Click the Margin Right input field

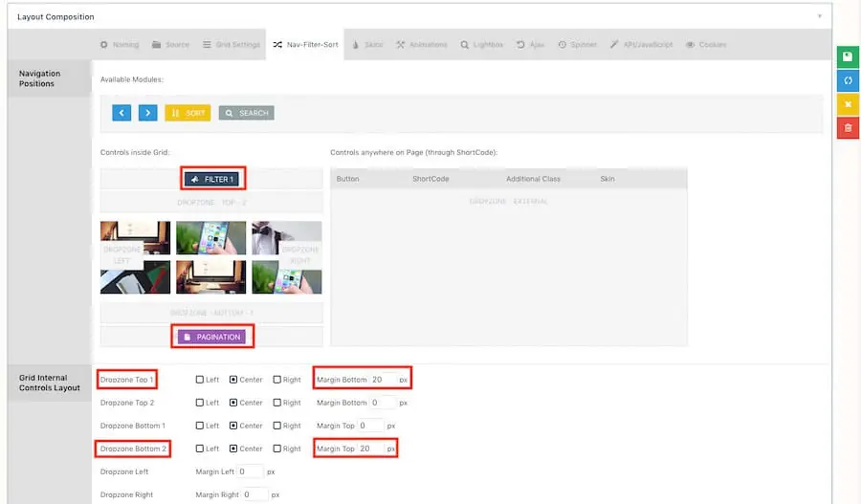click(x=255, y=494)
